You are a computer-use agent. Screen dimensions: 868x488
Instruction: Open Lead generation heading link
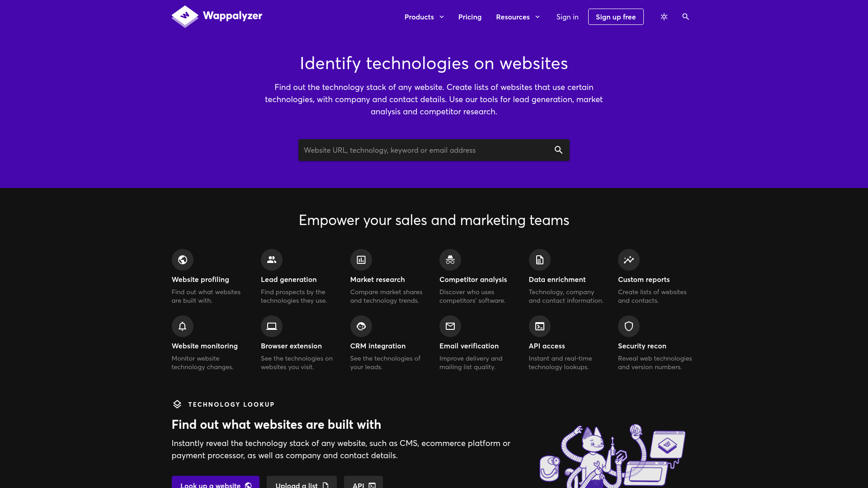(289, 280)
